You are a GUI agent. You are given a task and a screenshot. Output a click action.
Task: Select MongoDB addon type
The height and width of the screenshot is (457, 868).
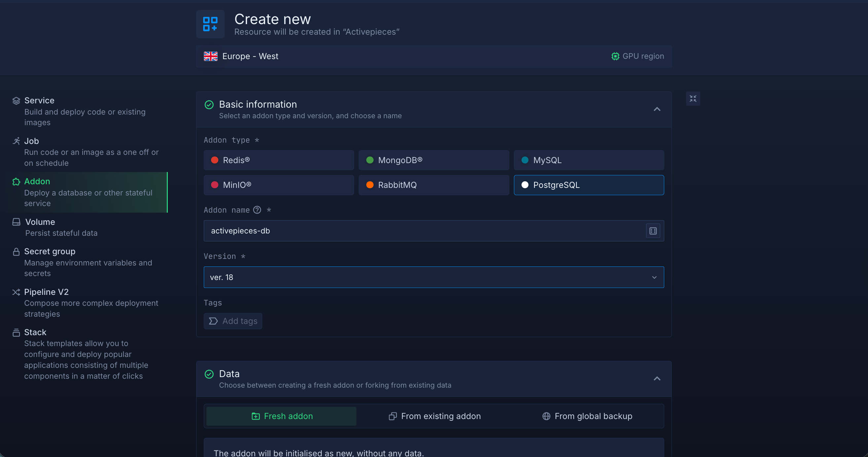pos(433,160)
